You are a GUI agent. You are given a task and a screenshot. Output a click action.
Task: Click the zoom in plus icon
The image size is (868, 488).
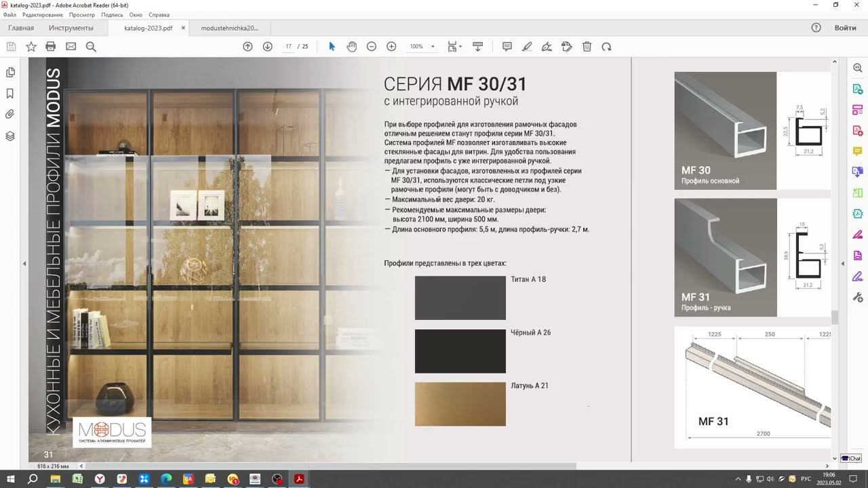391,47
